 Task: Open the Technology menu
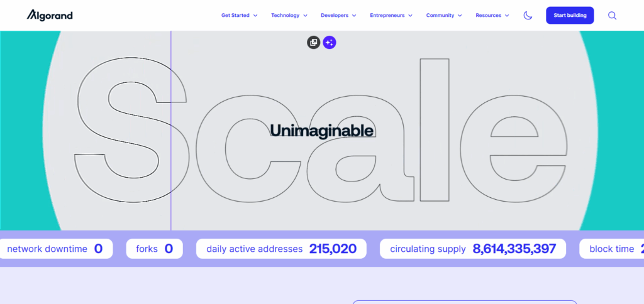tap(289, 15)
